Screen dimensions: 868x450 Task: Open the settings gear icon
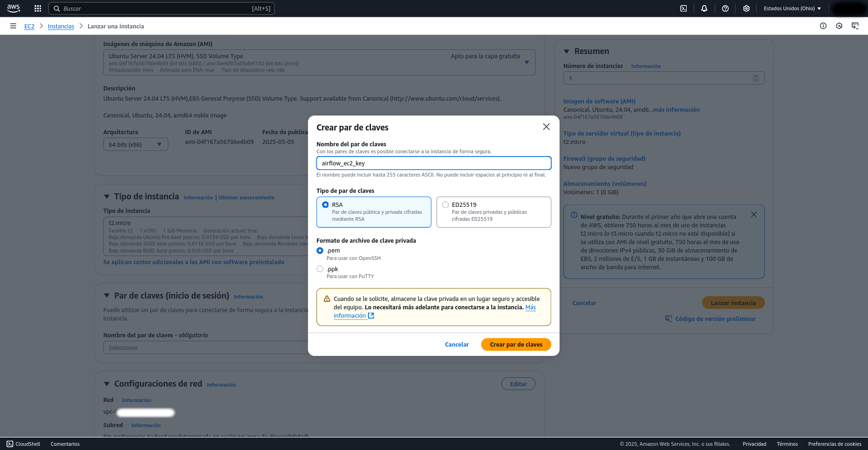point(746,8)
